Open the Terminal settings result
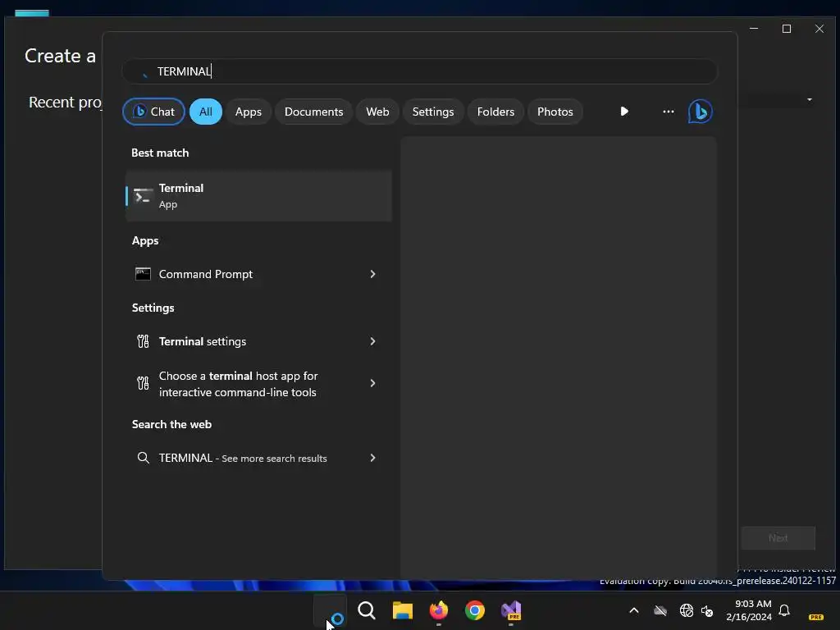Screen dimensions: 840x630 click(258, 341)
